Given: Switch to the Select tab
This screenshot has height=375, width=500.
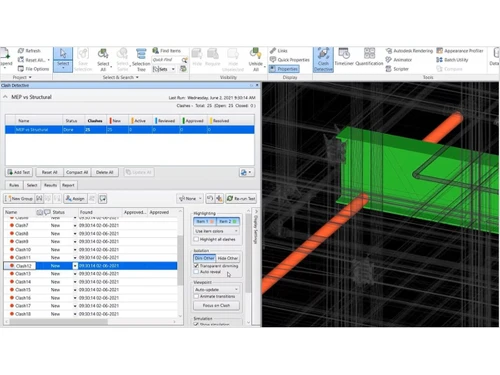Looking at the screenshot, I should [32, 185].
